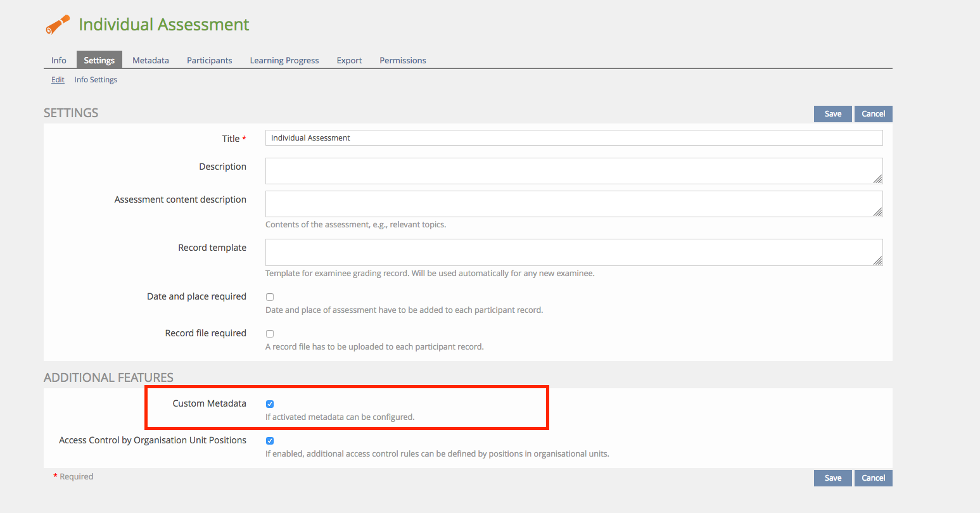The width and height of the screenshot is (980, 513).
Task: Click inside the Description text area
Action: (570, 171)
